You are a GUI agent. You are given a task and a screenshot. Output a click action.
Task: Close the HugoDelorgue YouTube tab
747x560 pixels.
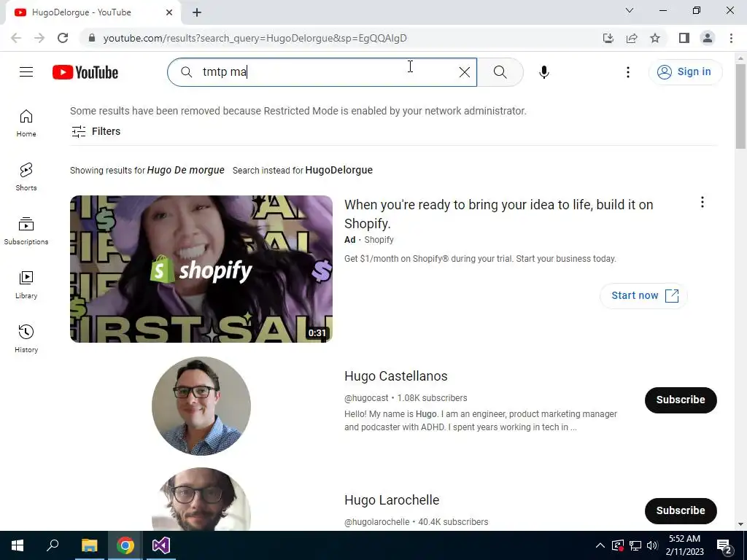pyautogui.click(x=169, y=13)
